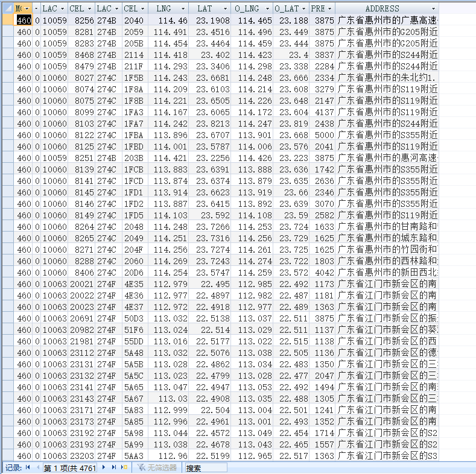This screenshot has width=476, height=474.
Task: Click O_LNG cell 114.226
Action: coord(252,101)
